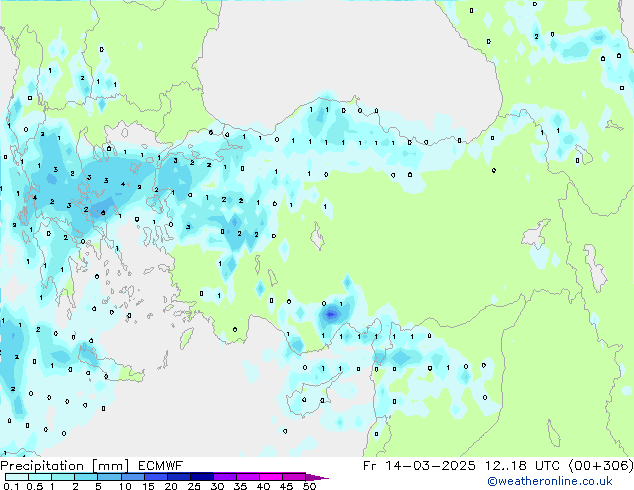Click the dark blue precipitation maximum over southern Turkey
The width and height of the screenshot is (634, 490).
coord(331,314)
